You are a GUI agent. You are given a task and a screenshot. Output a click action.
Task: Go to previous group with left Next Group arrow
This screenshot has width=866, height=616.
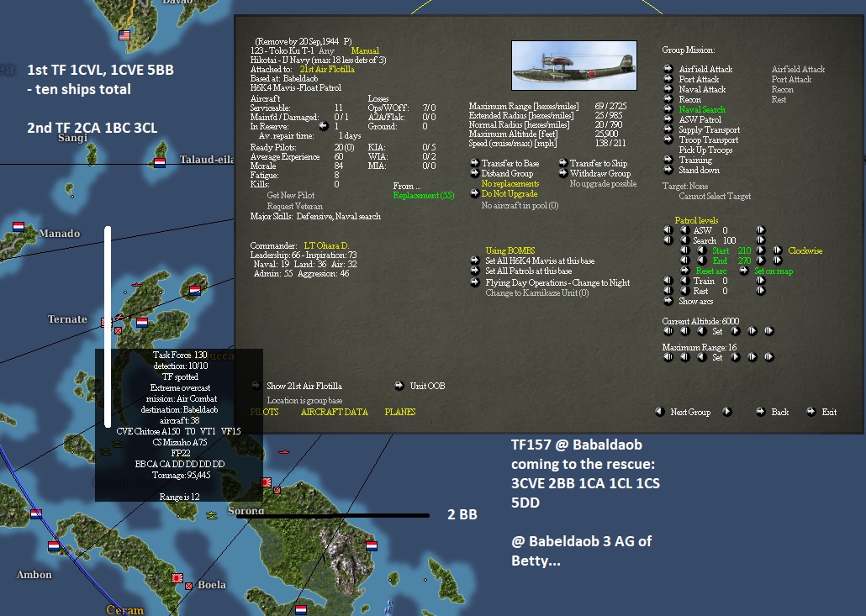click(659, 411)
